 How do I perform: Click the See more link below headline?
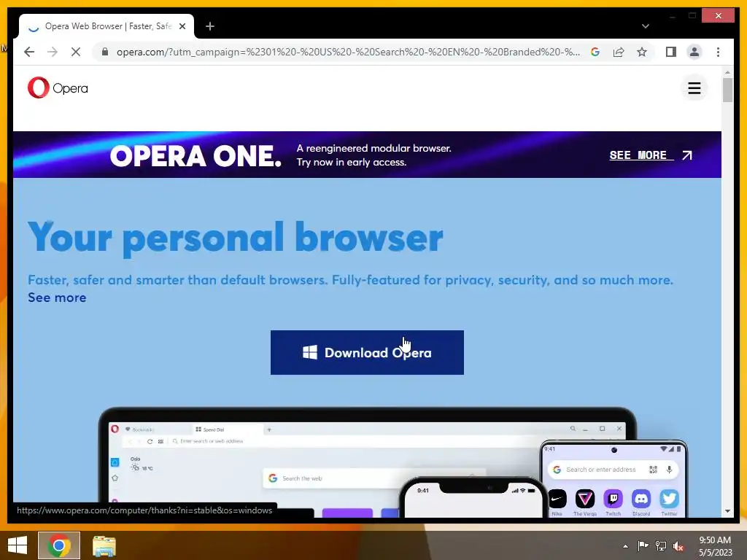click(57, 297)
